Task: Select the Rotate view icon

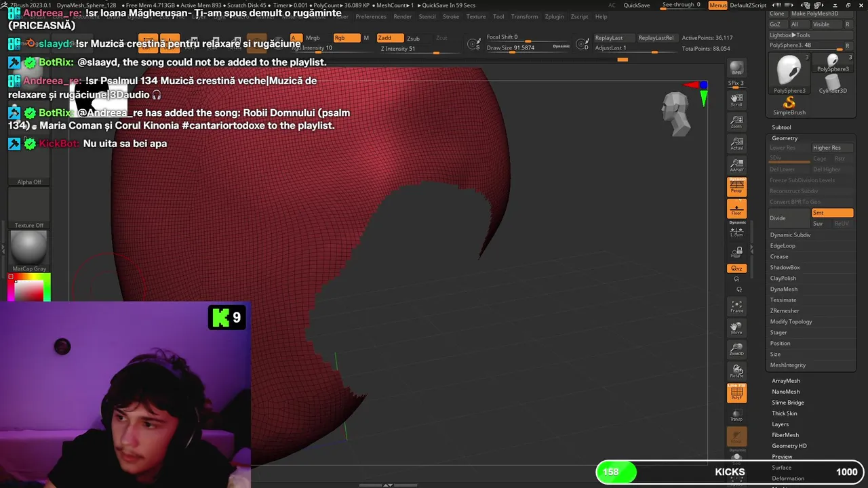Action: coord(736,371)
